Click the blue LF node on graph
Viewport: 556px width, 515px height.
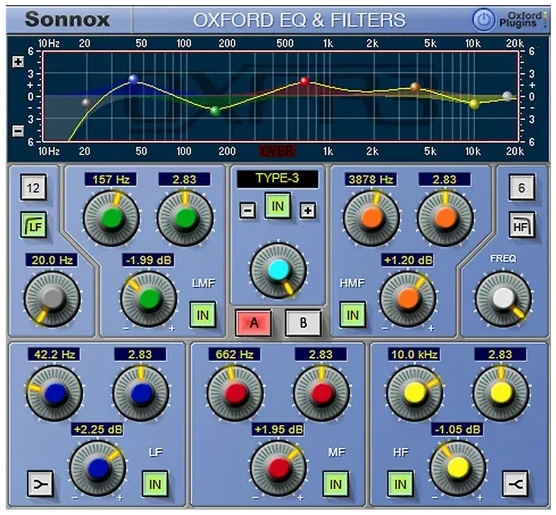(x=133, y=79)
